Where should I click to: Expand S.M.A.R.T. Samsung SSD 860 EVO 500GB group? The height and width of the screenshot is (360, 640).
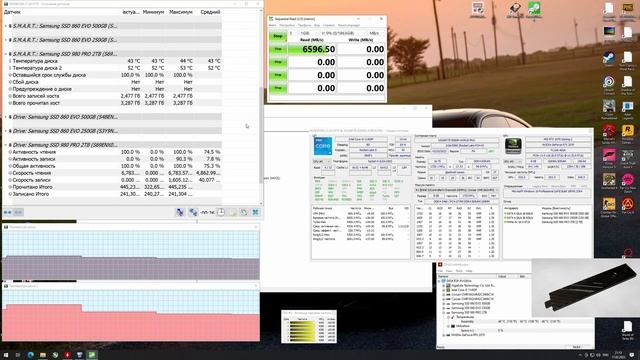pos(6,26)
